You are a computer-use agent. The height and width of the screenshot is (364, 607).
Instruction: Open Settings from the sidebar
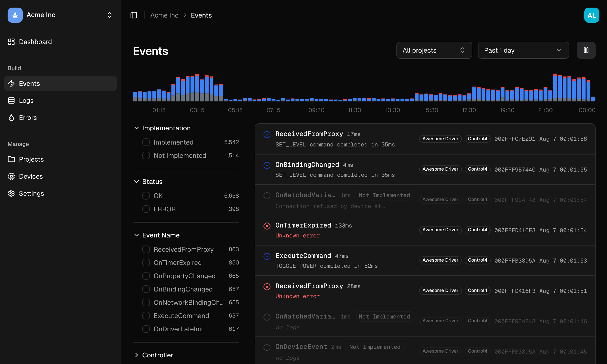pos(60,193)
